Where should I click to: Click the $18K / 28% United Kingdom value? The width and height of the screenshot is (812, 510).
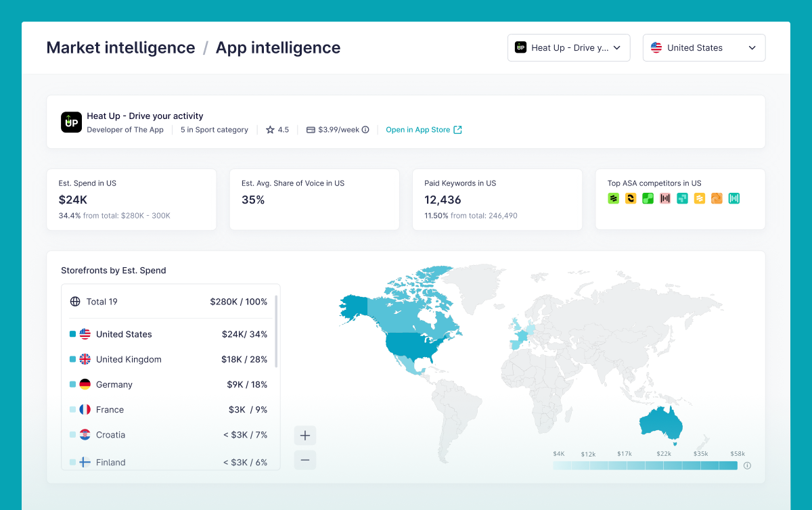[244, 359]
